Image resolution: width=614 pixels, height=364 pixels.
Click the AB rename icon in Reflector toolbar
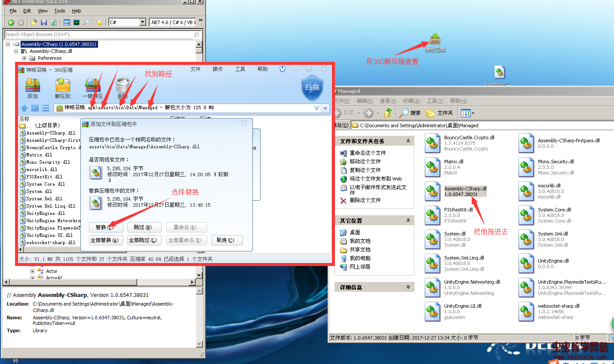[67, 22]
